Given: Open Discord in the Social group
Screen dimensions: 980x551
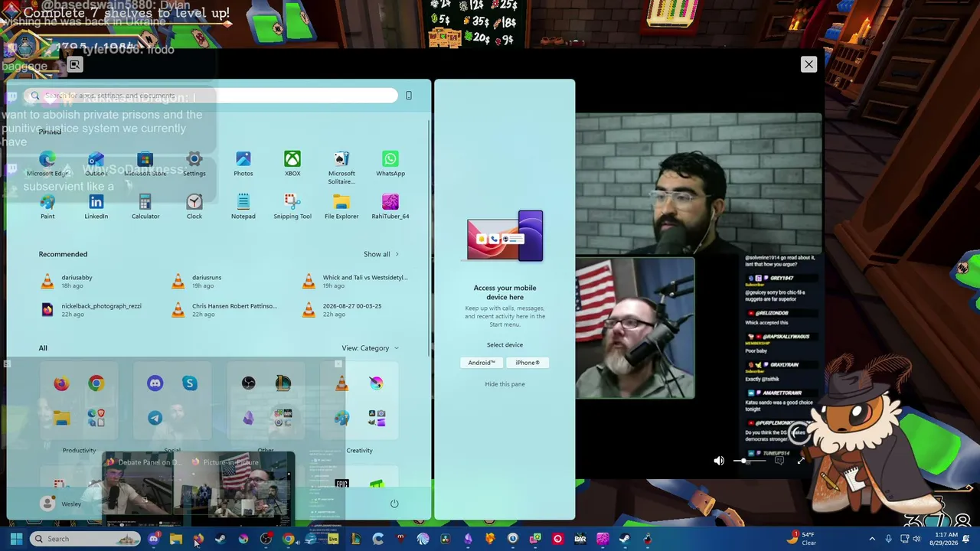Looking at the screenshot, I should click(x=155, y=383).
